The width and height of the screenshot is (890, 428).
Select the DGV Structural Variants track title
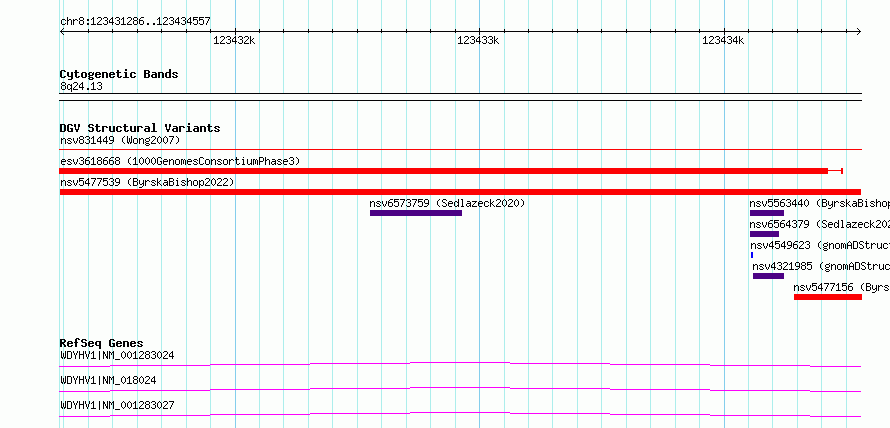point(140,128)
